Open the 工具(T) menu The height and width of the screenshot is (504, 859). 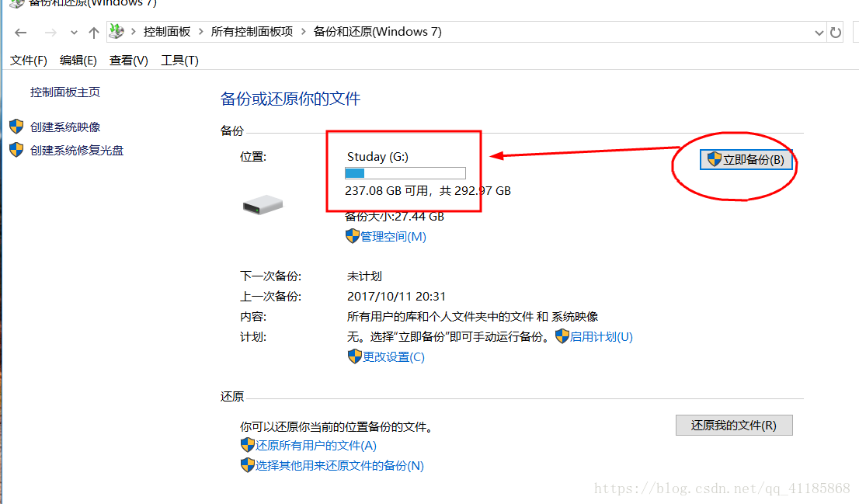(179, 61)
